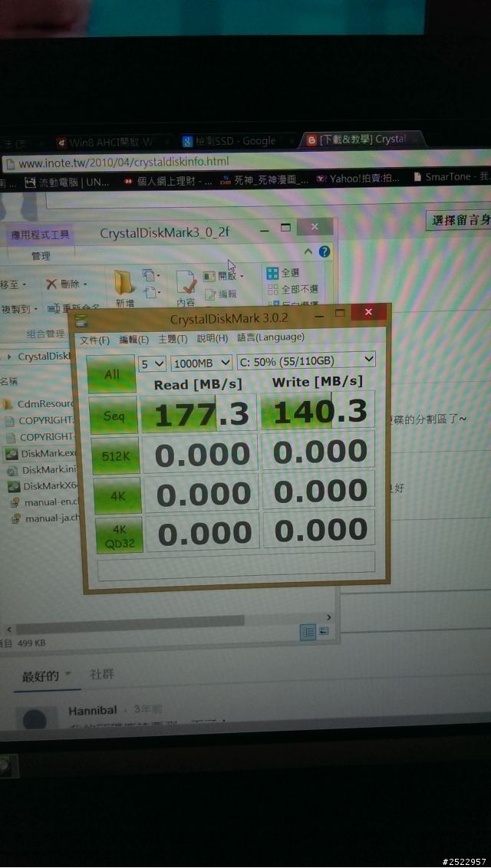The width and height of the screenshot is (491, 868).
Task: Switch Explorer to large icons view
Action: [324, 631]
